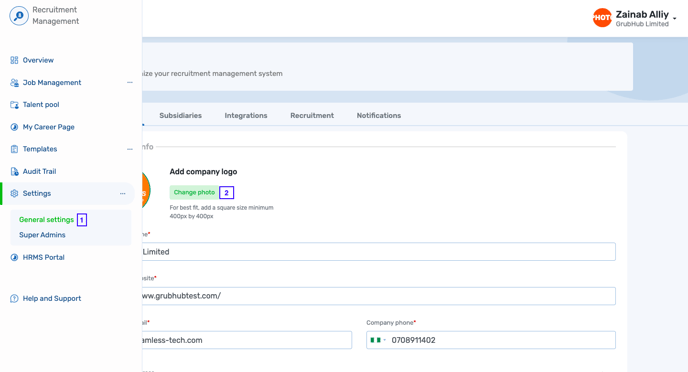688x372 pixels.
Task: Open the country code dropdown in Company phone
Action: point(385,340)
